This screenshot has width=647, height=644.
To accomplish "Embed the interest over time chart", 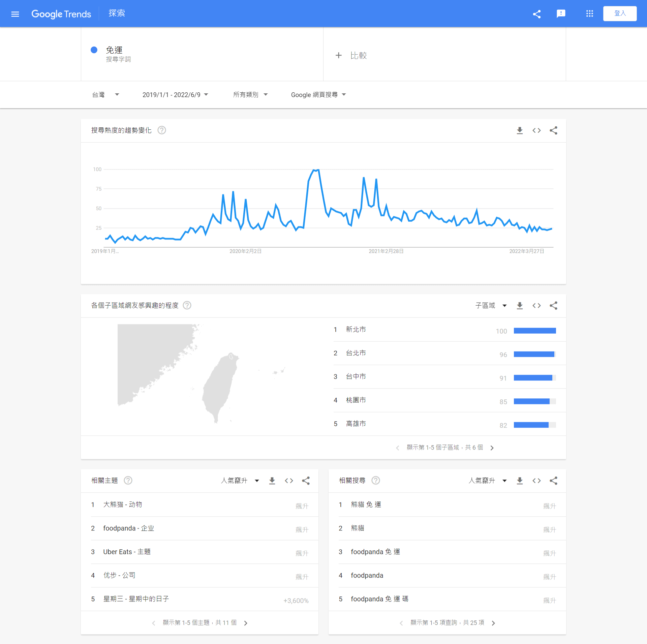I will [x=536, y=130].
